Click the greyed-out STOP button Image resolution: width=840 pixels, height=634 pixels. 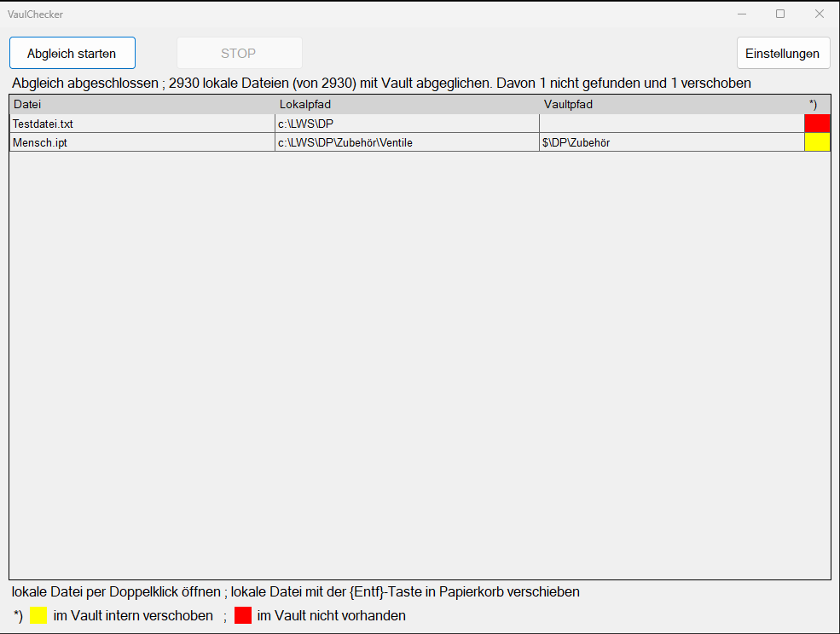click(240, 53)
